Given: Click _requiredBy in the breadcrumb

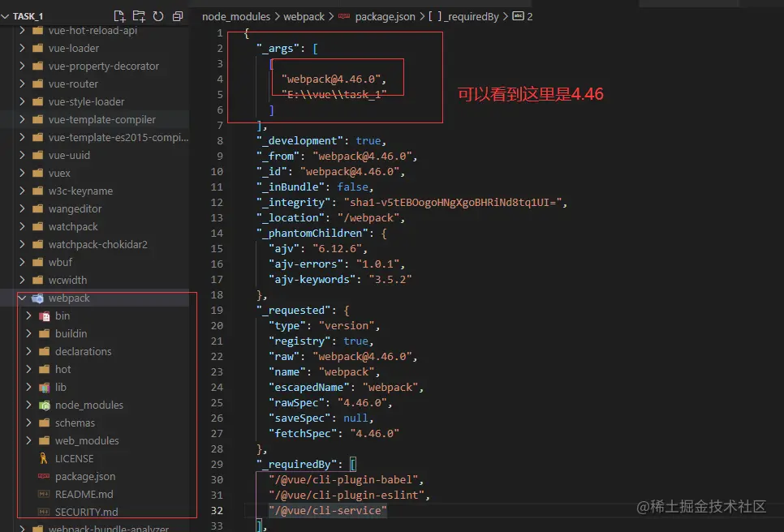Looking at the screenshot, I should (472, 16).
